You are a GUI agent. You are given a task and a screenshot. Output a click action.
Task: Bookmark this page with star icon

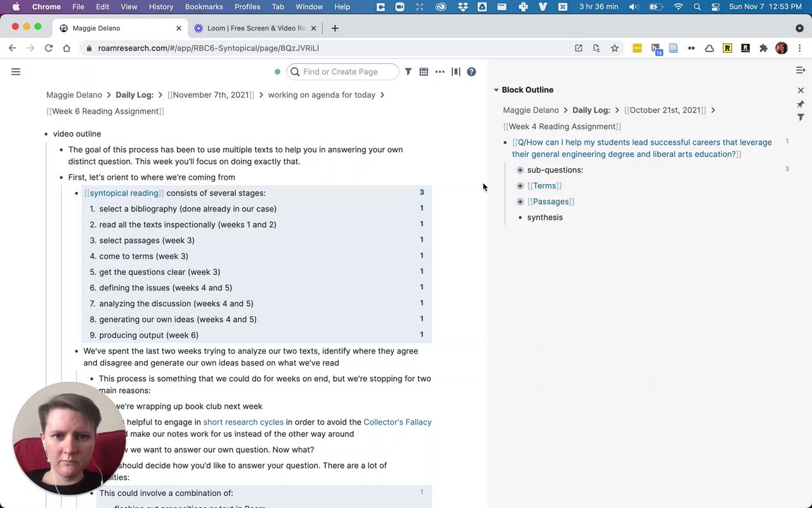614,48
